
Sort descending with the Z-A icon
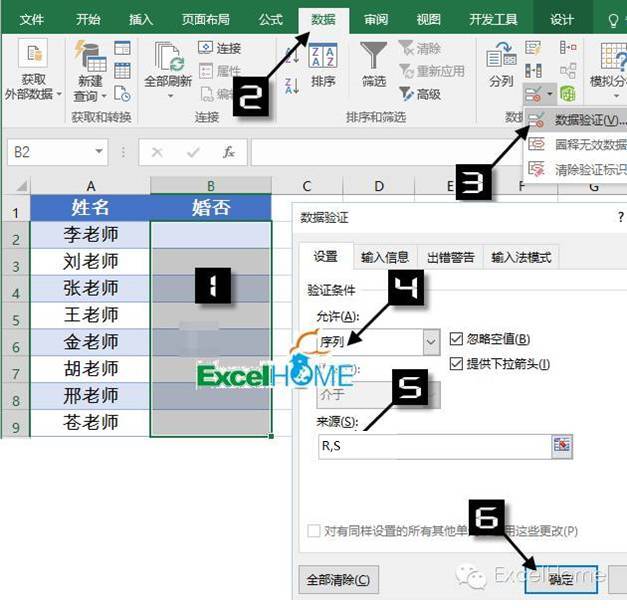[x=292, y=86]
